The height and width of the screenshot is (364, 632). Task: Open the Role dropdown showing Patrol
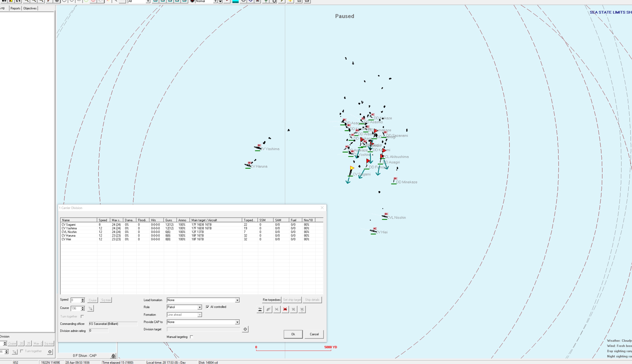[x=199, y=307]
